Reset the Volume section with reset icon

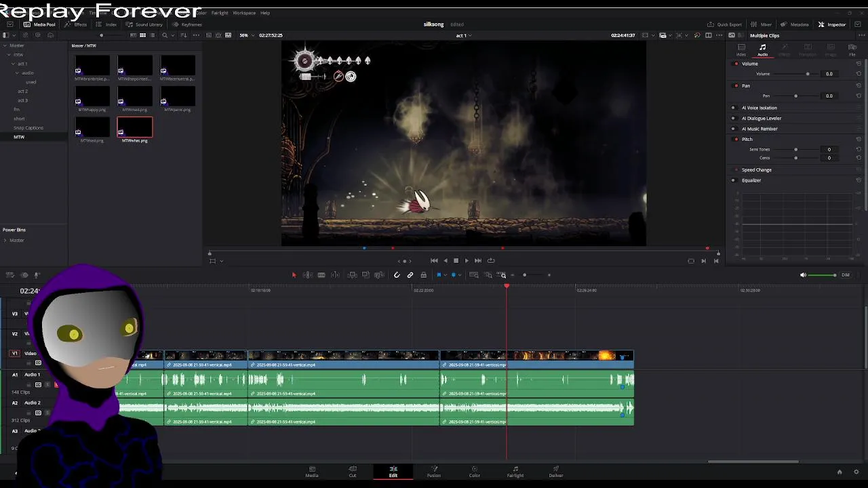click(x=858, y=64)
